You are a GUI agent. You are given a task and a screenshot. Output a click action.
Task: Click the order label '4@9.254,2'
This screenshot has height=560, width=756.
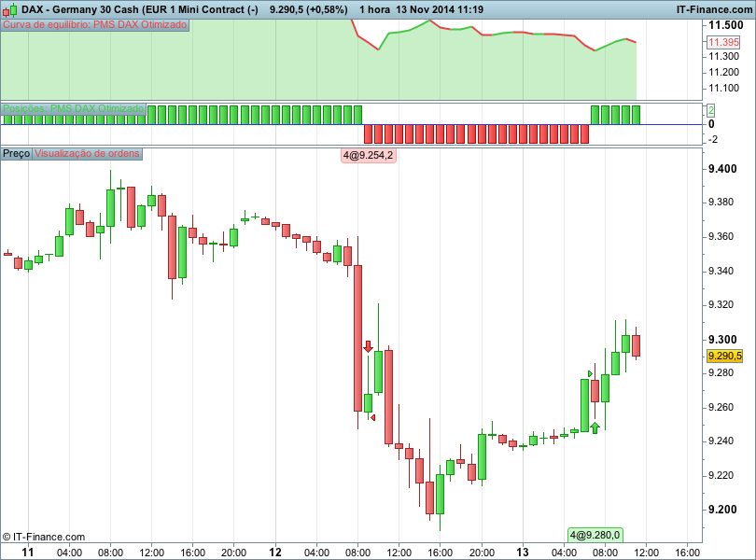pyautogui.click(x=369, y=155)
